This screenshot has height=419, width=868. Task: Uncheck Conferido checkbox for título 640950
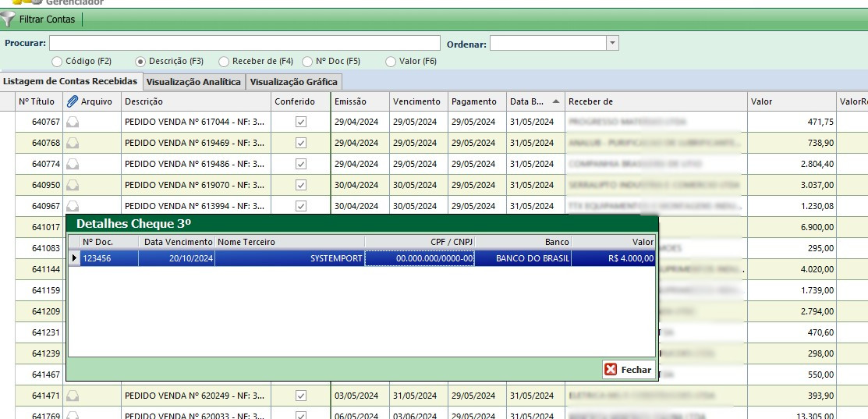[x=301, y=185]
